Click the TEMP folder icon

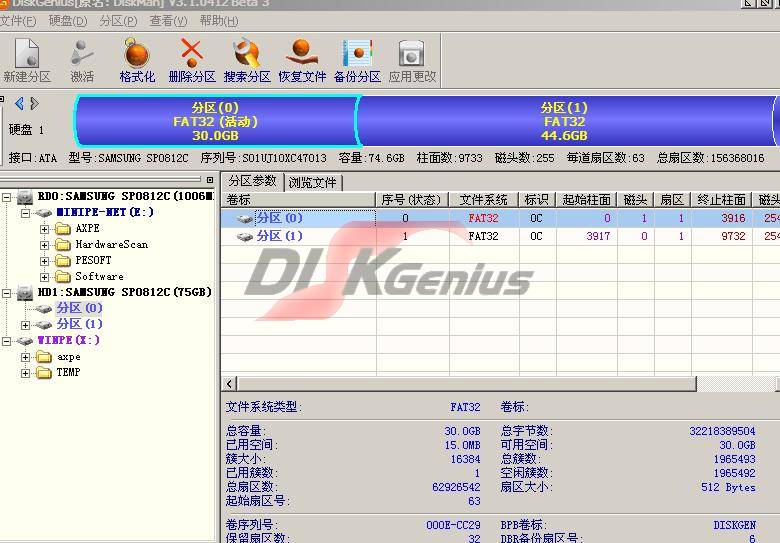(x=44, y=372)
